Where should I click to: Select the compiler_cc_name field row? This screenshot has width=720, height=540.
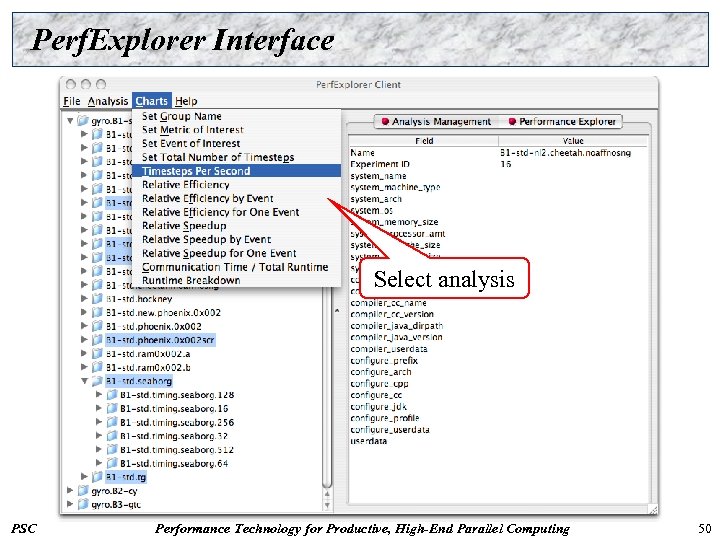(x=498, y=303)
